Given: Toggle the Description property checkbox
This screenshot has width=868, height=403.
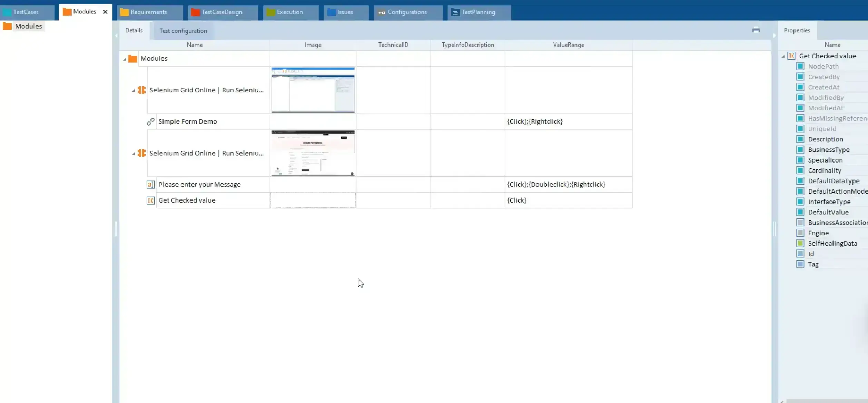Looking at the screenshot, I should point(800,139).
